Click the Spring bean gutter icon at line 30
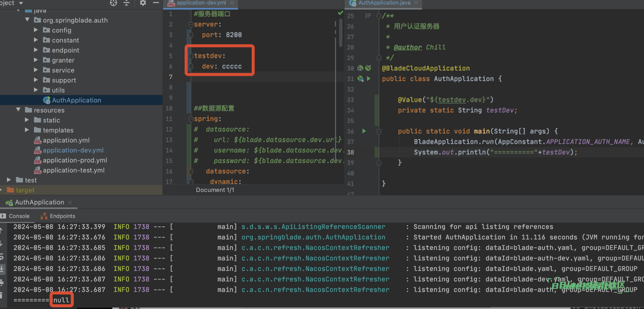 [x=360, y=68]
